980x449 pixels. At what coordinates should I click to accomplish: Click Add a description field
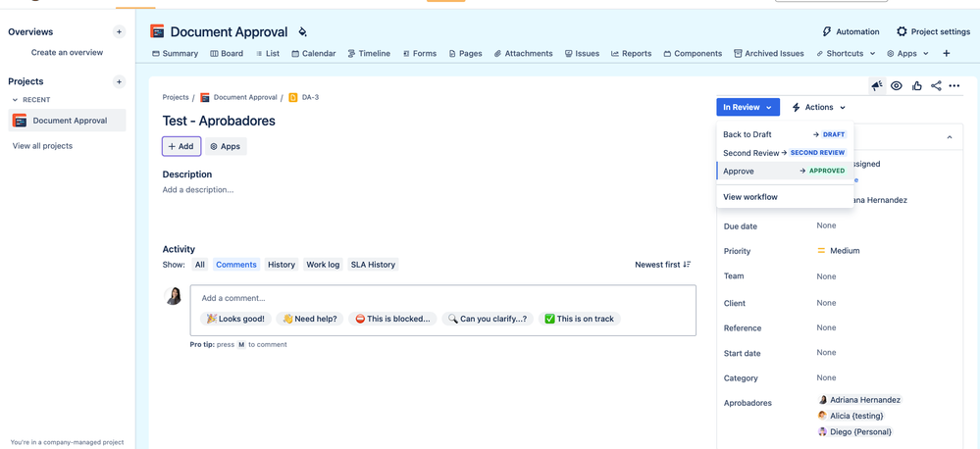point(198,190)
